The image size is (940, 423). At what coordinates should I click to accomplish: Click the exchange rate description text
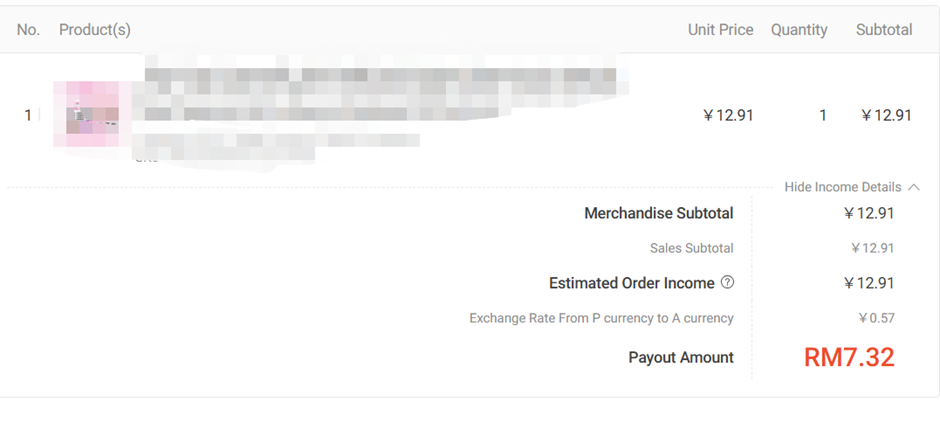click(x=601, y=318)
